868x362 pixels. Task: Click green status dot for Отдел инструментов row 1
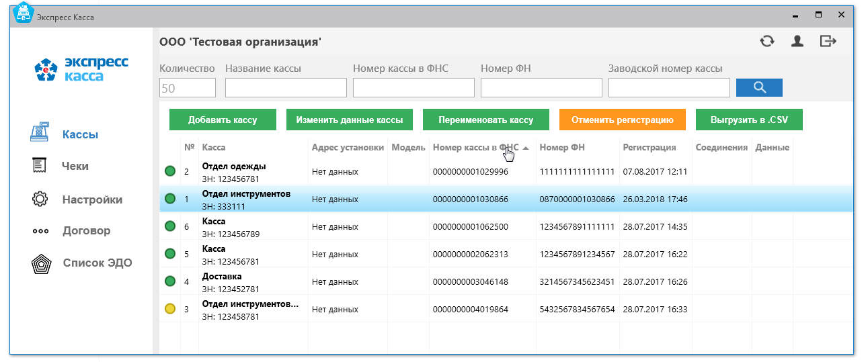(x=170, y=199)
